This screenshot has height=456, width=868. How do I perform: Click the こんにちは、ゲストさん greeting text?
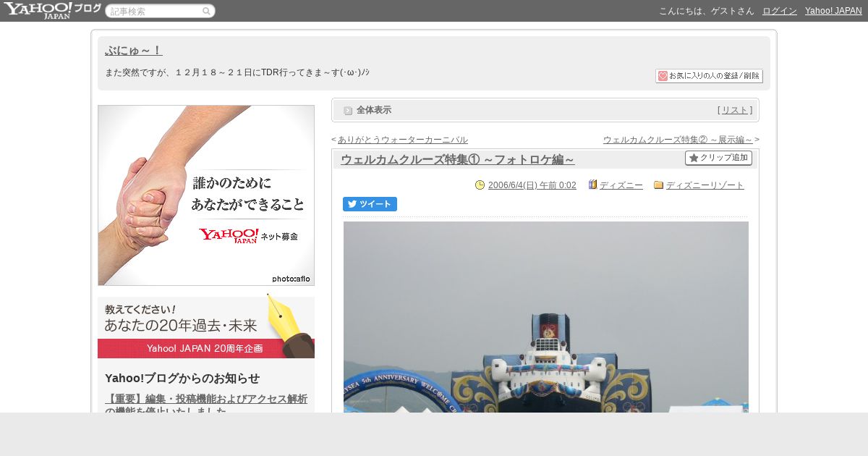point(707,11)
